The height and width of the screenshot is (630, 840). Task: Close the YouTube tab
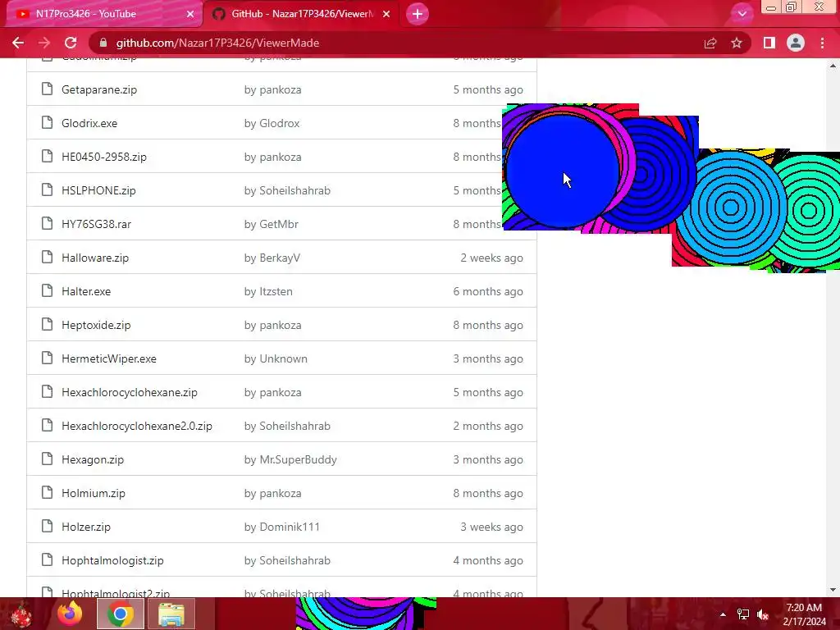(x=190, y=14)
